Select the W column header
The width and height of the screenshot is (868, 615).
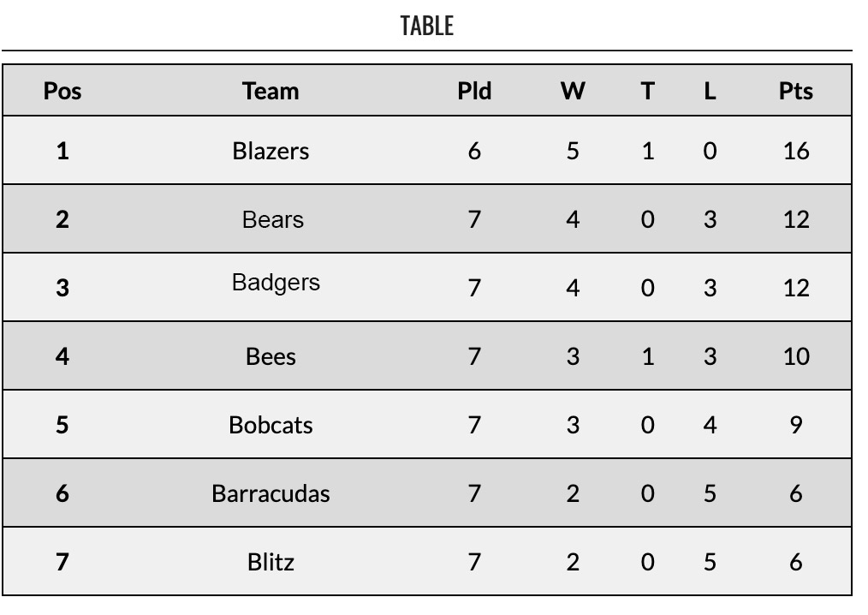pos(573,91)
